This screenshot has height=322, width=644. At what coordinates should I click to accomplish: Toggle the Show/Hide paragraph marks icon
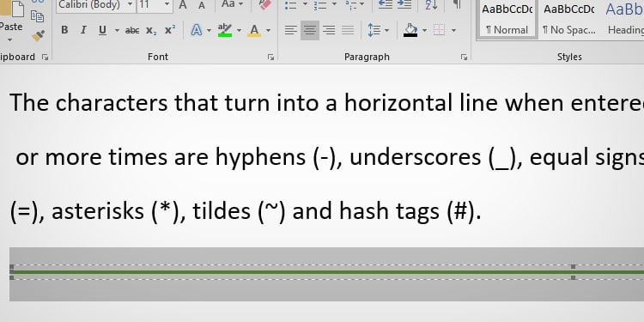click(457, 5)
